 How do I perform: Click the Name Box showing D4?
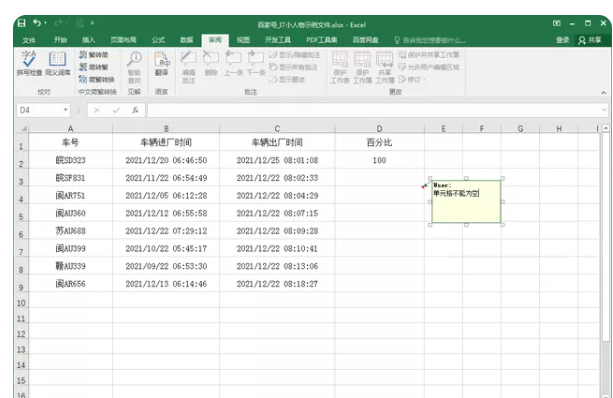[x=39, y=110]
